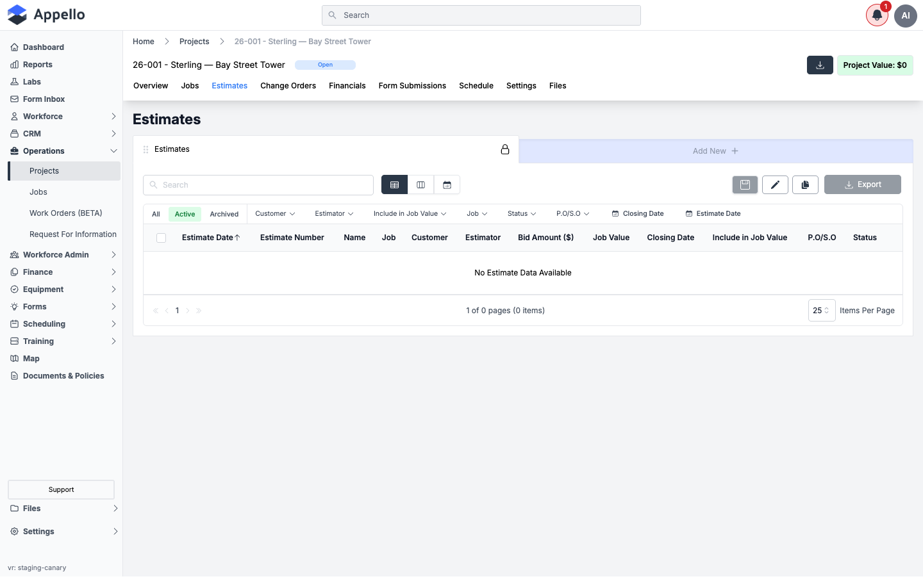Click the project download icon button
Image resolution: width=923 pixels, height=588 pixels.
(x=820, y=65)
